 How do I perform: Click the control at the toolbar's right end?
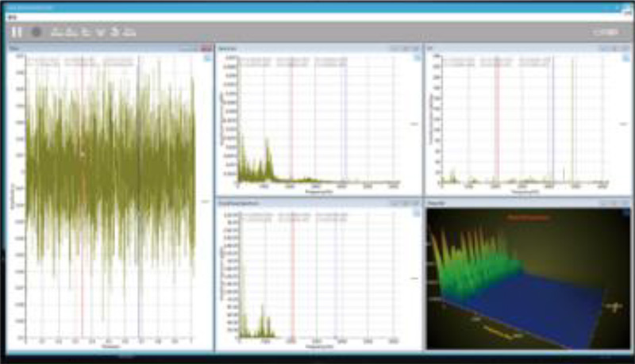pos(606,32)
